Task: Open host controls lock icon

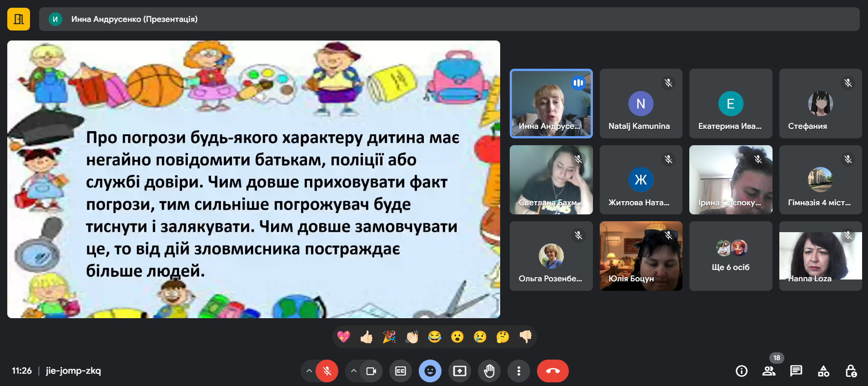Action: [x=851, y=371]
